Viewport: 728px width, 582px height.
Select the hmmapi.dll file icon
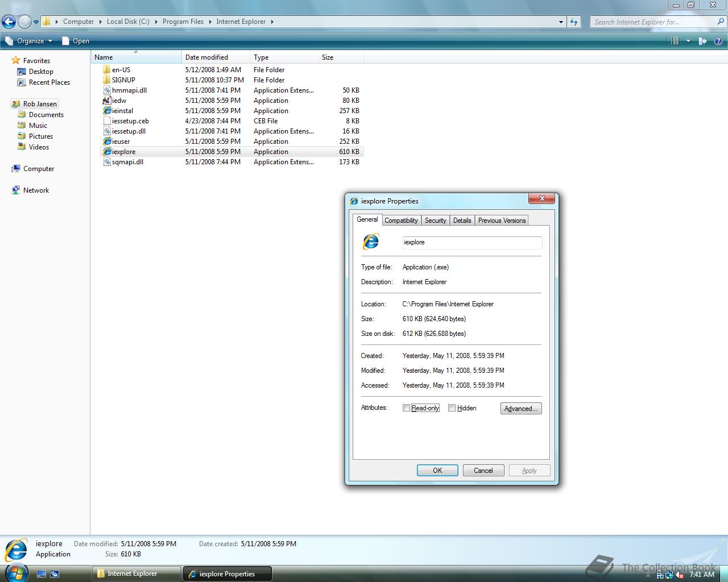[x=107, y=90]
